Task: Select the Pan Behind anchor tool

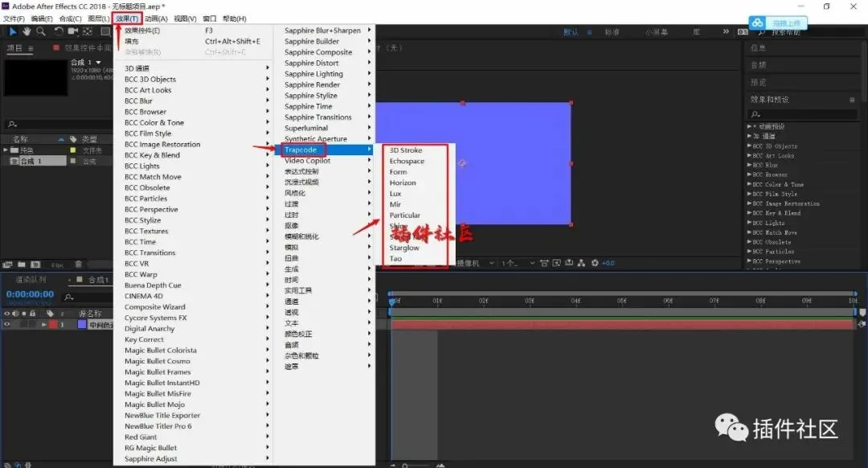Action: [x=87, y=31]
